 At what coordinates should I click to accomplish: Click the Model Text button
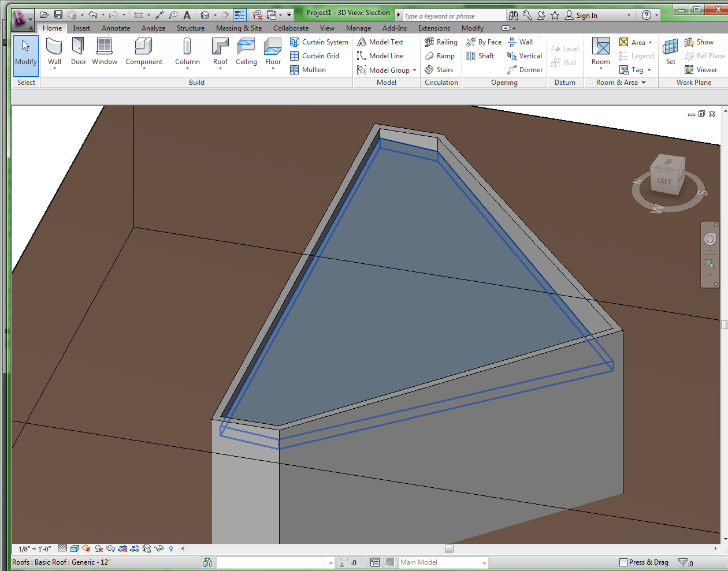click(x=380, y=42)
